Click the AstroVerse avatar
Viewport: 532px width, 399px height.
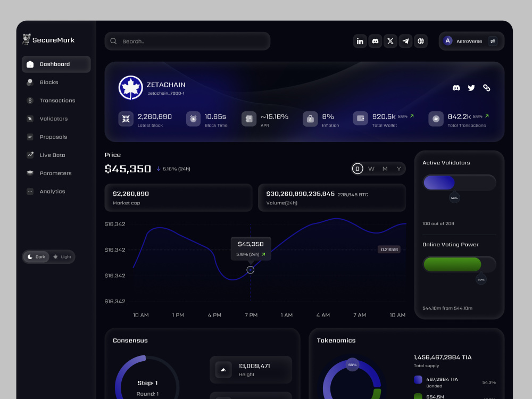(x=448, y=41)
